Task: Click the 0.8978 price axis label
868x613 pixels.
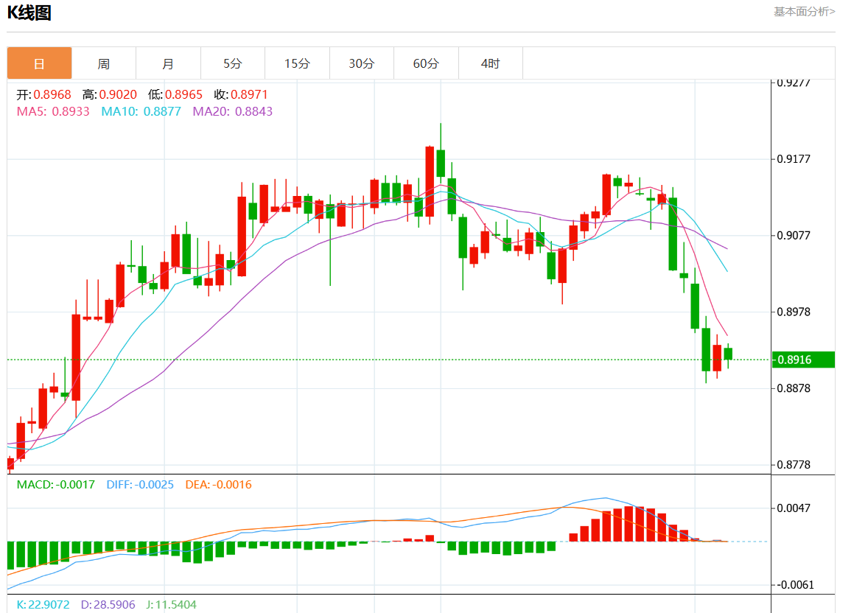Action: pos(794,312)
